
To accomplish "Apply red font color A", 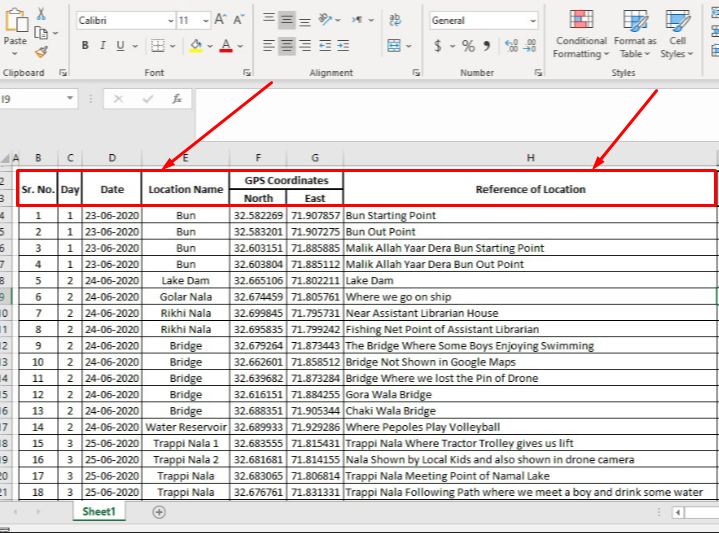I will pos(226,45).
